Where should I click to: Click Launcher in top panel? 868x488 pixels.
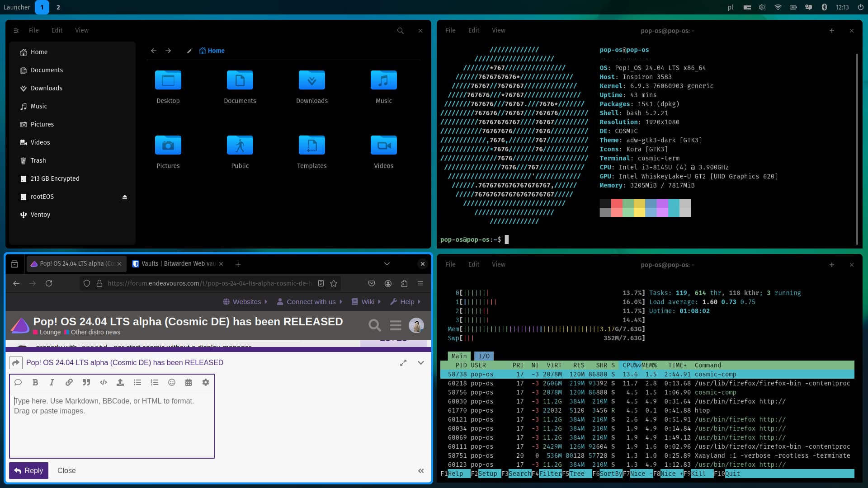[17, 7]
